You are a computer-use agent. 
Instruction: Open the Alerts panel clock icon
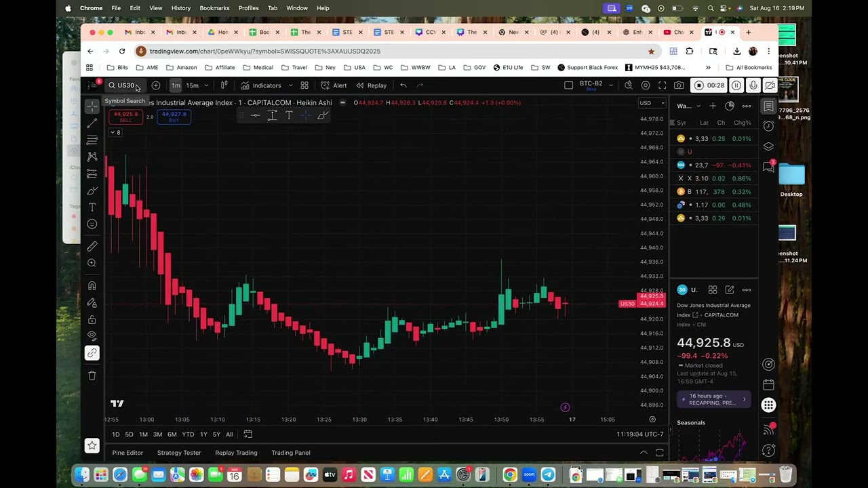click(x=768, y=126)
